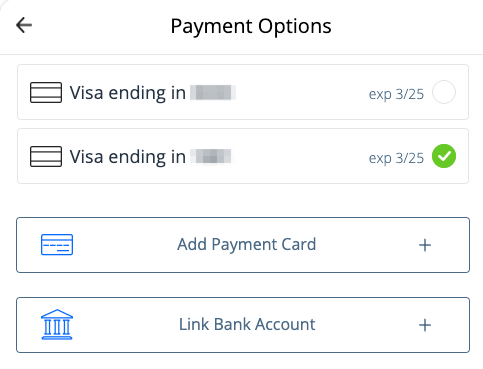Click the second Visa card icon
This screenshot has width=483, height=369.
46,156
